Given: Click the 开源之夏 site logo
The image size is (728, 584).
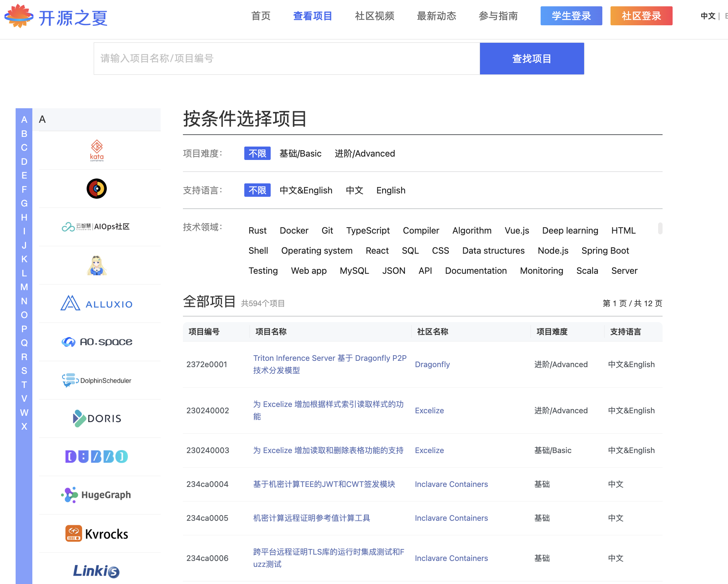Looking at the screenshot, I should tap(56, 16).
